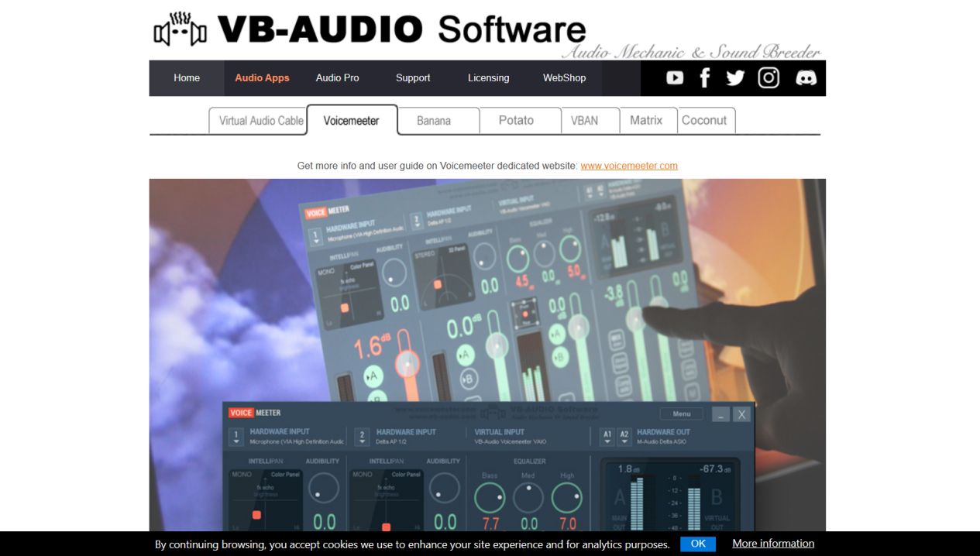980x556 pixels.
Task: Click the Microphone (VIA High Definition Audio device name
Action: point(297,441)
